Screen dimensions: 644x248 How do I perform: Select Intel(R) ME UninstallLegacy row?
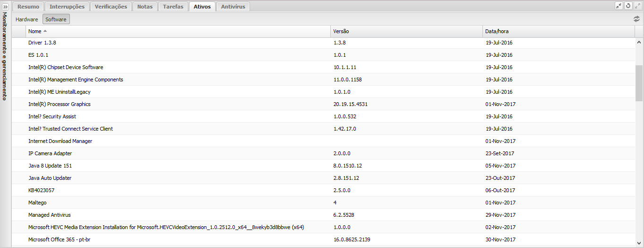point(323,92)
